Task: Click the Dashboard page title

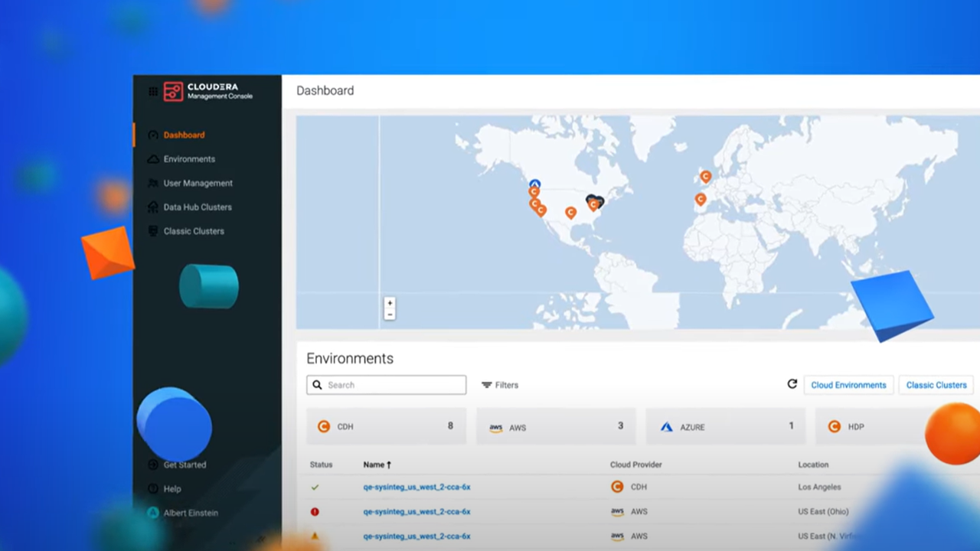Action: coord(325,90)
